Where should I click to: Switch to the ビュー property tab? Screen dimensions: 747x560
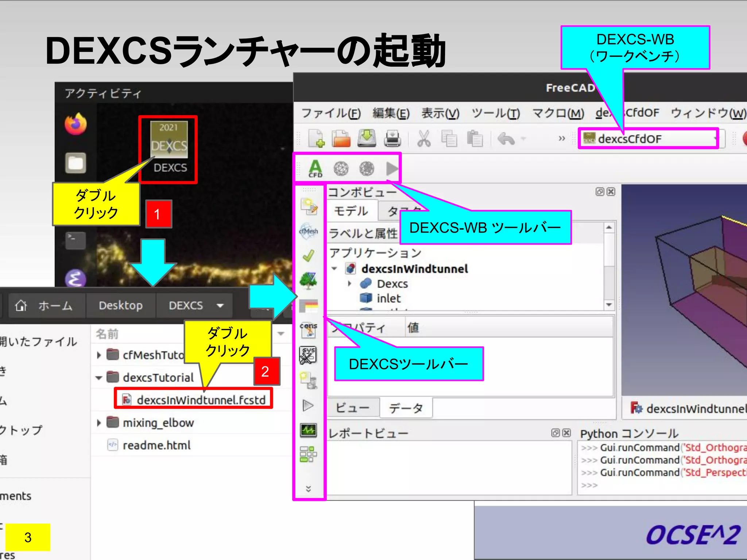coord(353,408)
